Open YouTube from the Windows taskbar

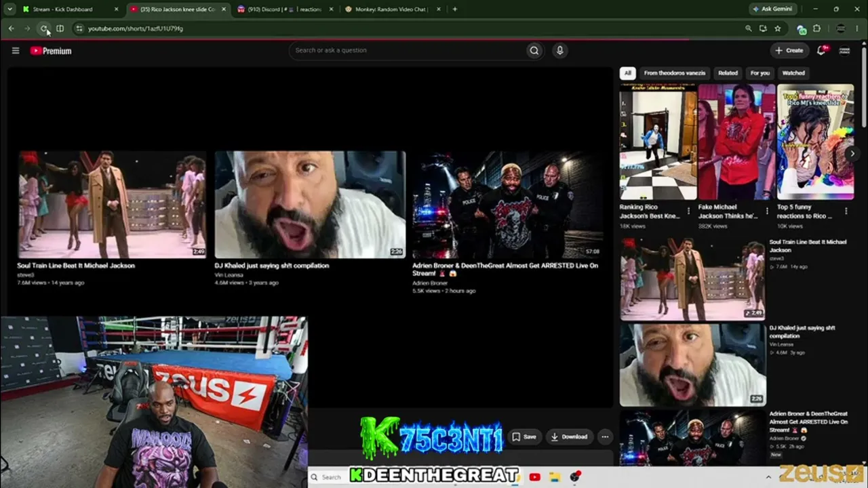(x=535, y=477)
